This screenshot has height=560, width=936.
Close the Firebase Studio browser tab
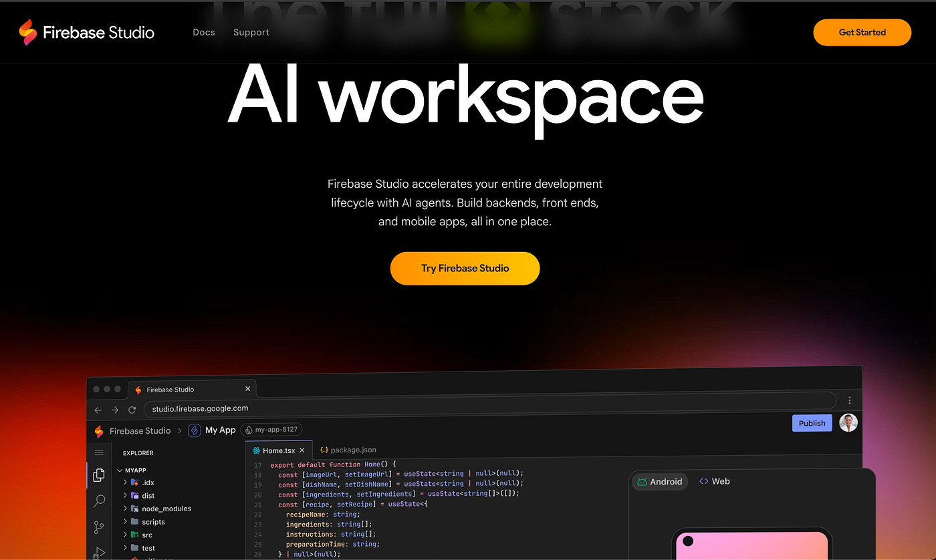click(x=248, y=389)
